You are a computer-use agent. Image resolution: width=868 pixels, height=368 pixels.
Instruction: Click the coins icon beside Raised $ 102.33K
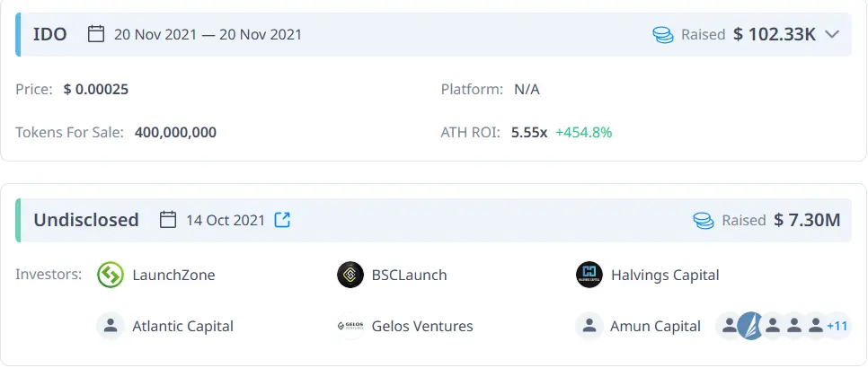[663, 34]
